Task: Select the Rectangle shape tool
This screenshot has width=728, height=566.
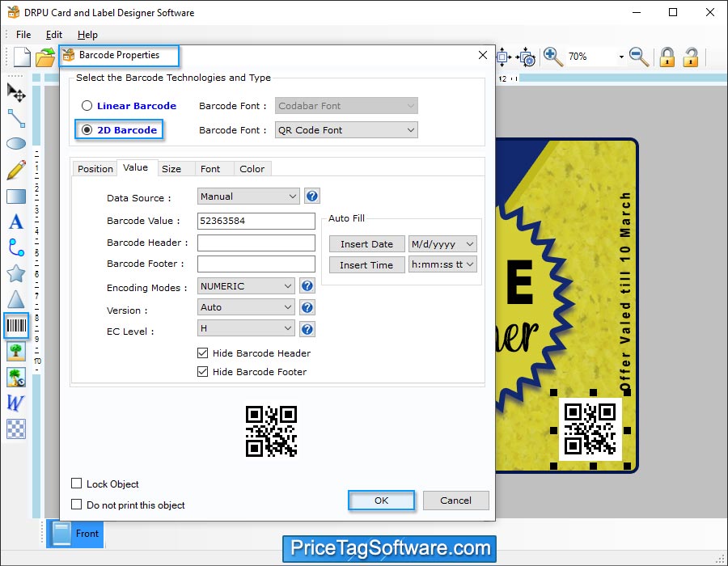Action: (x=16, y=196)
